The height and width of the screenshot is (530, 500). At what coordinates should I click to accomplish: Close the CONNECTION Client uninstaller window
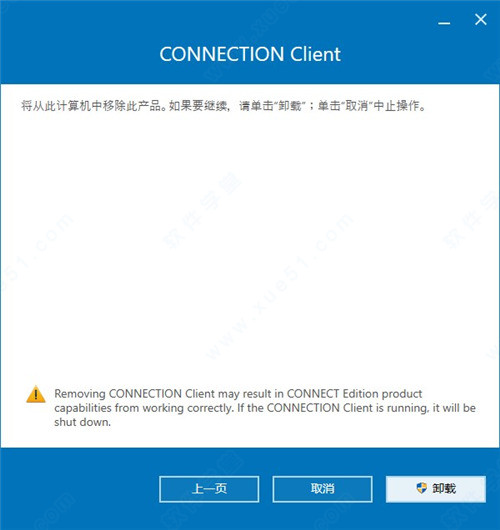click(480, 20)
